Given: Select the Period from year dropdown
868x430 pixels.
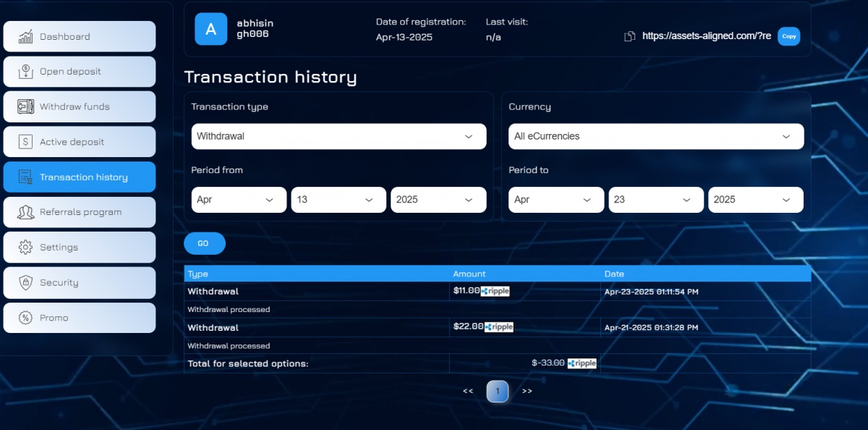Looking at the screenshot, I should [x=438, y=200].
